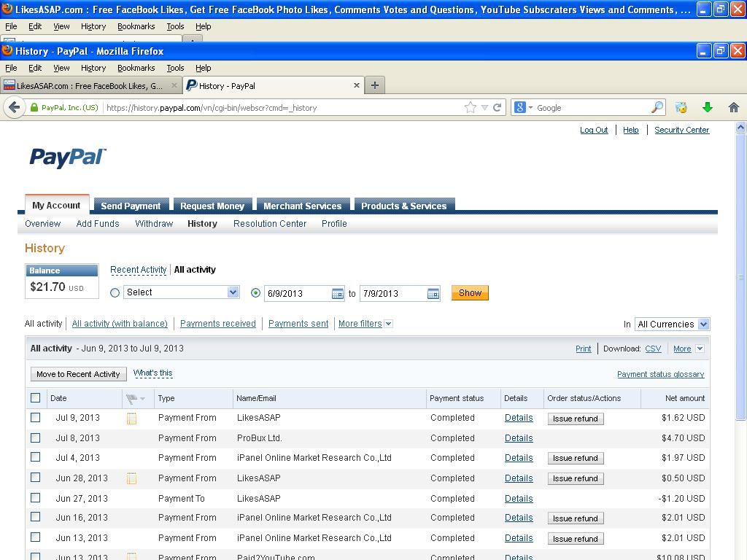Close the History - PayPal tab

pos(356,85)
